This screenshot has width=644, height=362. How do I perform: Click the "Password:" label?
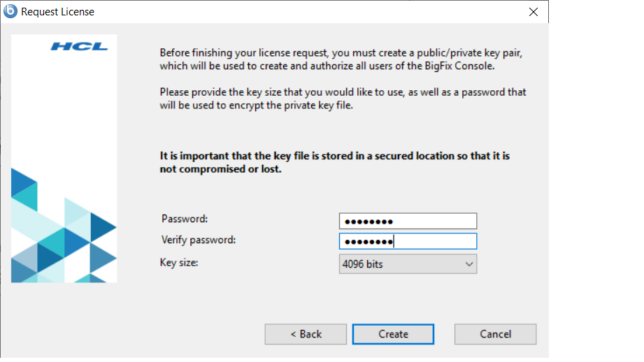coord(185,219)
